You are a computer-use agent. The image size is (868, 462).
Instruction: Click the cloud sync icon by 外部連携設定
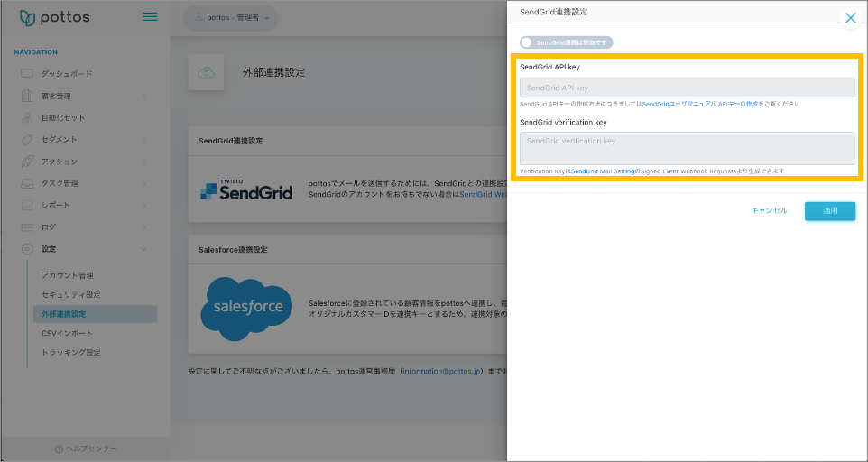coord(207,72)
